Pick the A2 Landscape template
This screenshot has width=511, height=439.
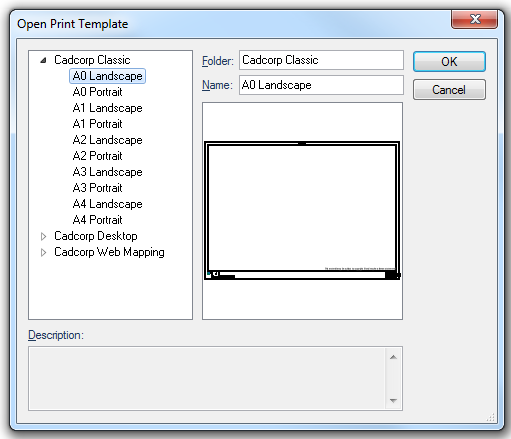[107, 140]
